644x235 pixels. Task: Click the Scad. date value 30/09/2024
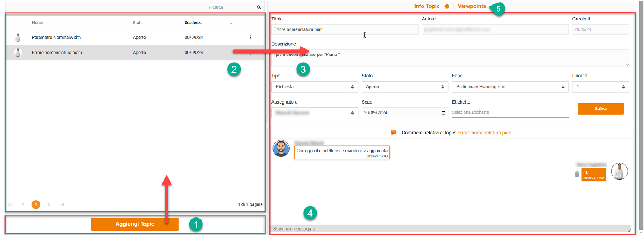pos(376,113)
